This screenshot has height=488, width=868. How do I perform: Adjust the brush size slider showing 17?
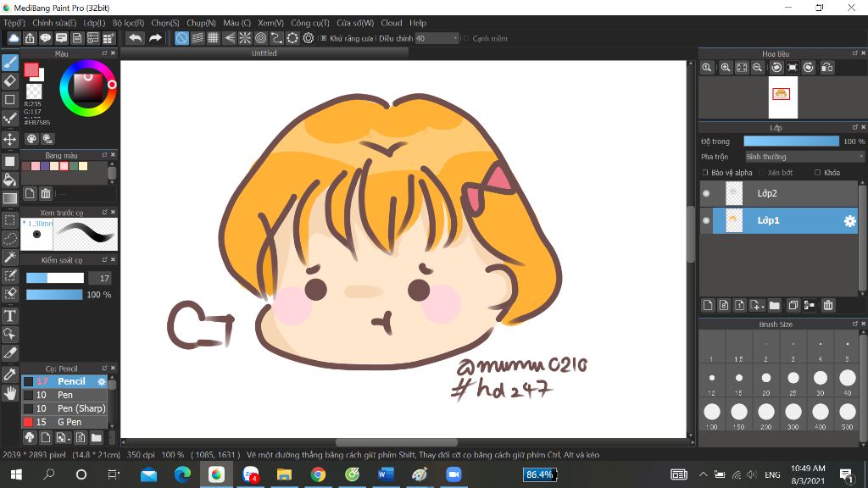55,278
